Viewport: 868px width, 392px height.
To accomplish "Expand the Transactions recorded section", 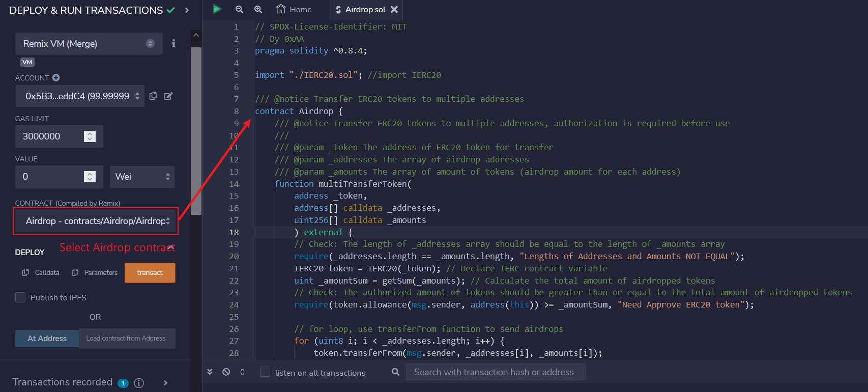I will 165,383.
